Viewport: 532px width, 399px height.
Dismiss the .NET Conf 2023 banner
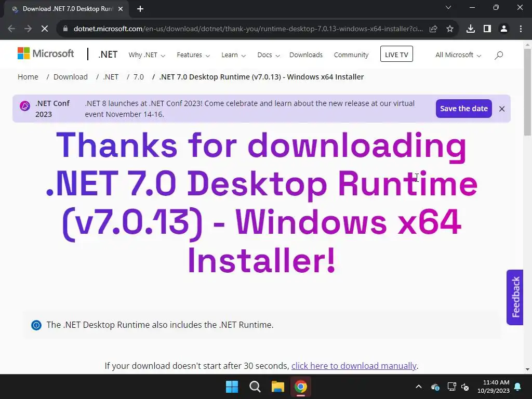(502, 109)
